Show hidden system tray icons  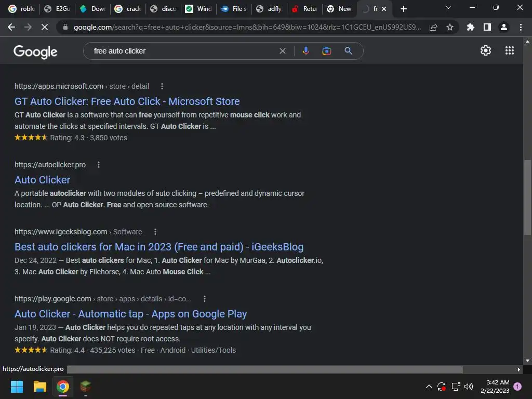tap(429, 387)
